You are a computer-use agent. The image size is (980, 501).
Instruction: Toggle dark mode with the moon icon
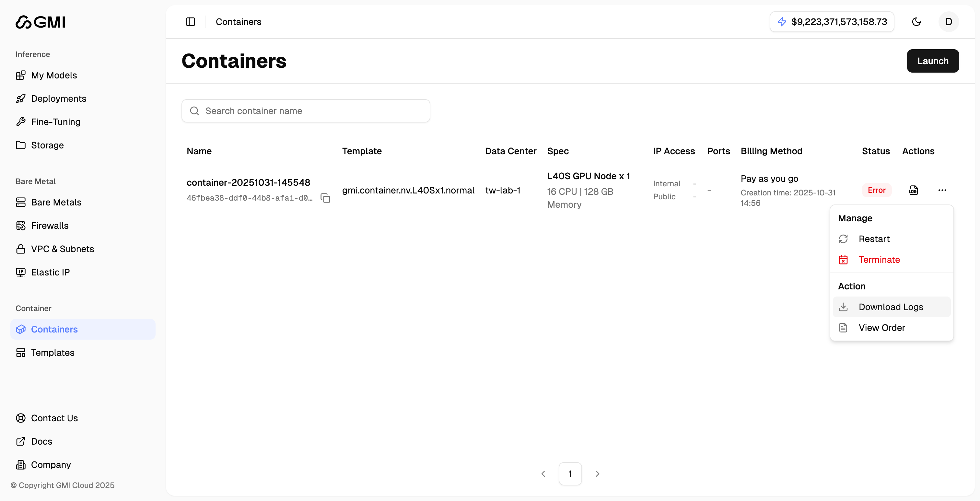click(916, 22)
